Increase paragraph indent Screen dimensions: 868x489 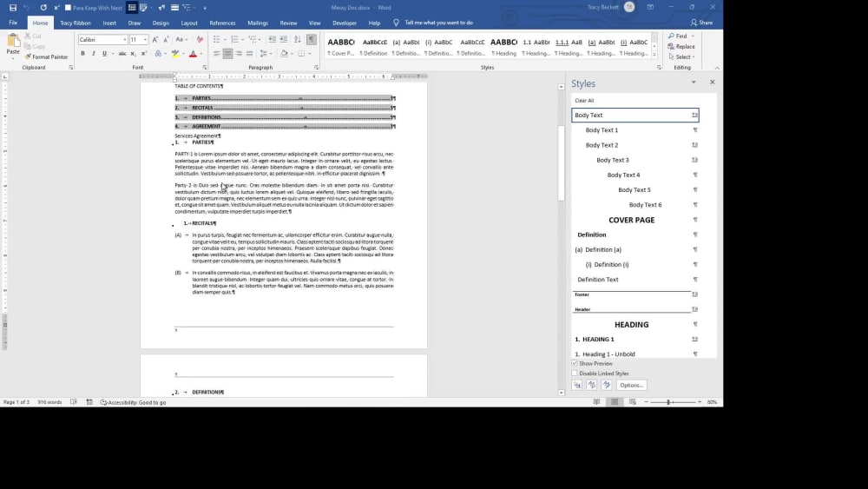[284, 39]
